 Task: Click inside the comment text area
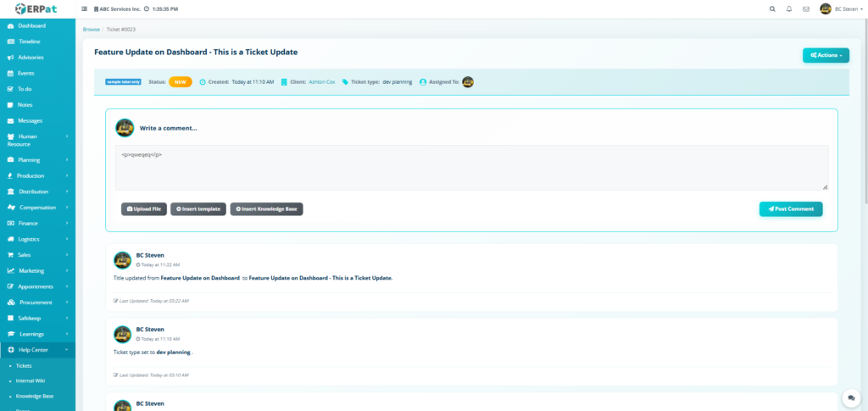tap(471, 168)
